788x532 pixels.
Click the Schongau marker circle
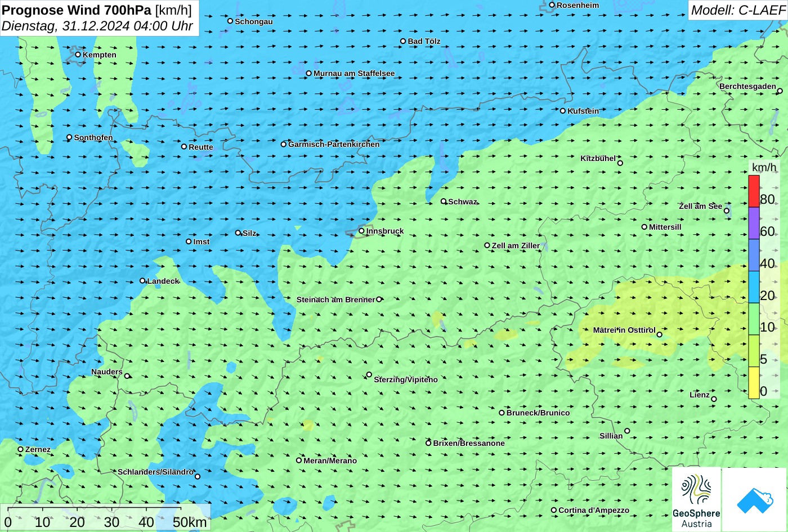tap(230, 21)
